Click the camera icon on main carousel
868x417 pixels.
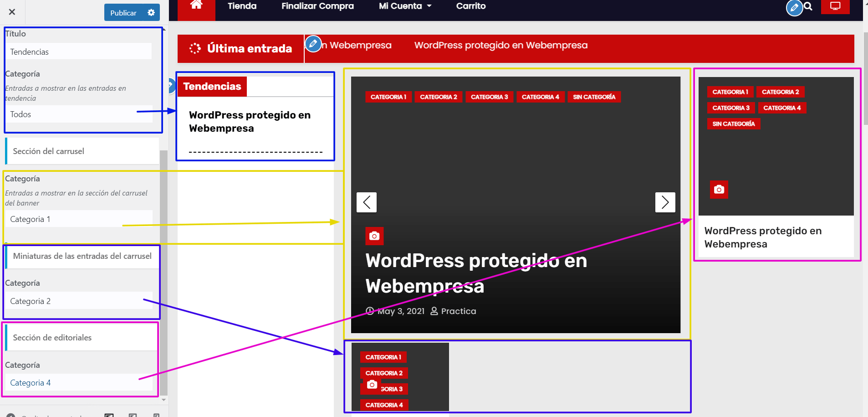[x=374, y=236]
